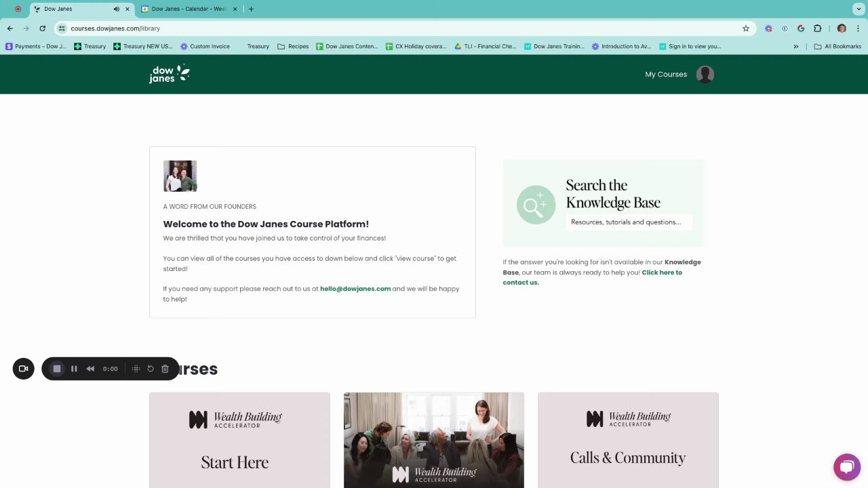Image resolution: width=868 pixels, height=488 pixels.
Task: Click the founders photo thumbnail
Action: point(180,176)
